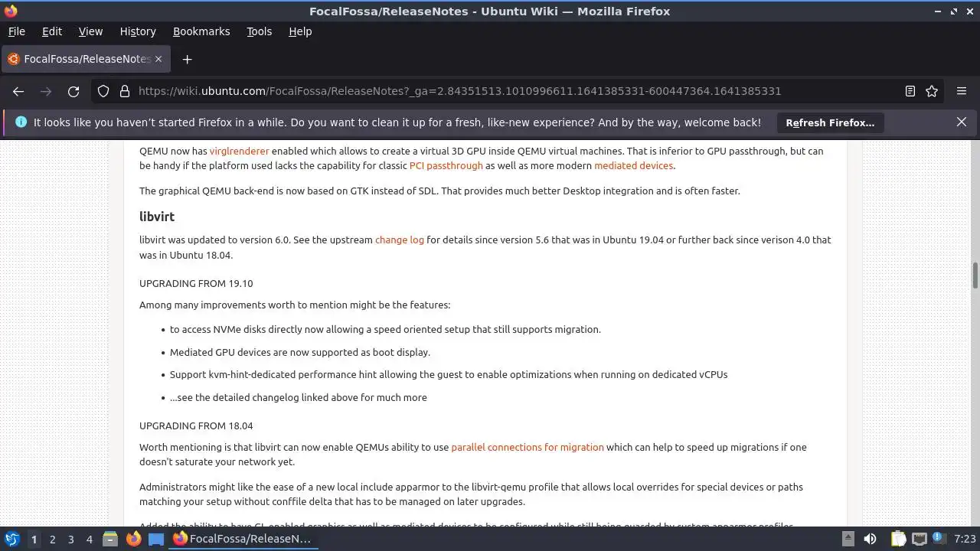Switch to workspace 2 in the pager
Viewport: 980px width, 551px height.
52,540
